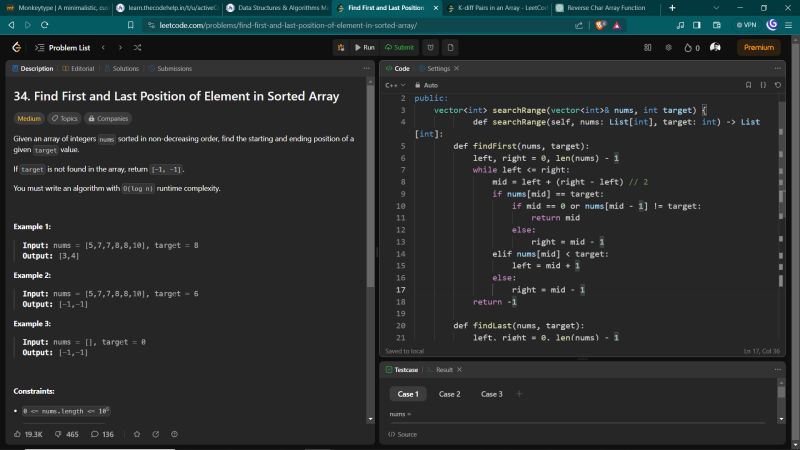Click the description panel scrollbar
This screenshot has height=450, width=800.
click(370, 186)
